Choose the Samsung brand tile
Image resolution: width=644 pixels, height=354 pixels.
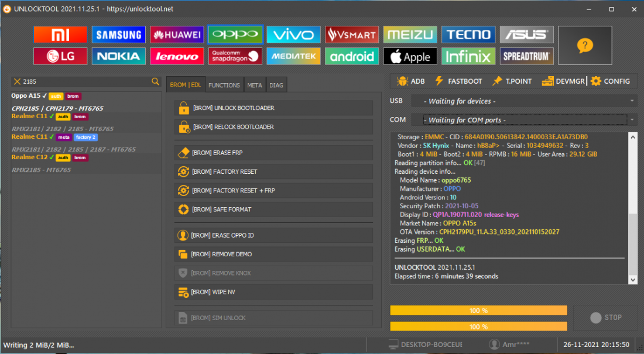pyautogui.click(x=119, y=35)
